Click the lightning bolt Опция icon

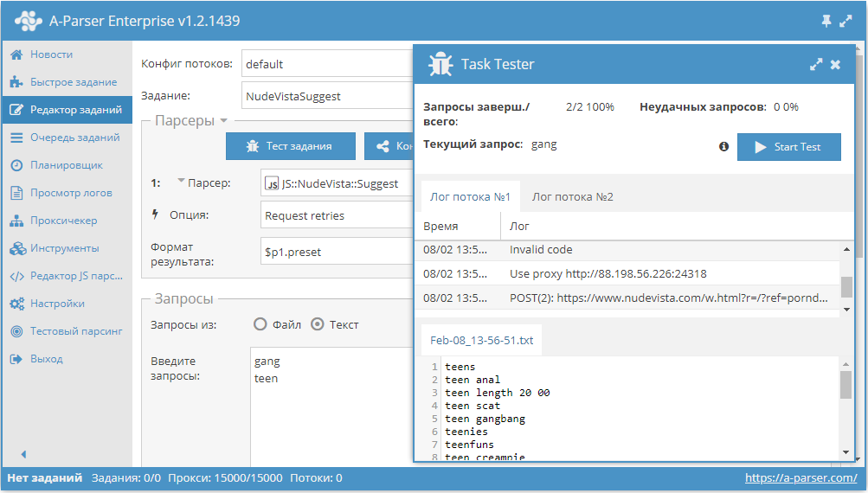tap(156, 214)
